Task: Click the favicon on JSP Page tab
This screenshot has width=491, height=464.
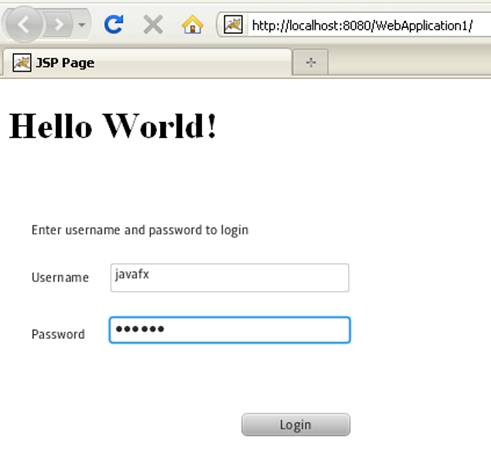Action: click(22, 62)
